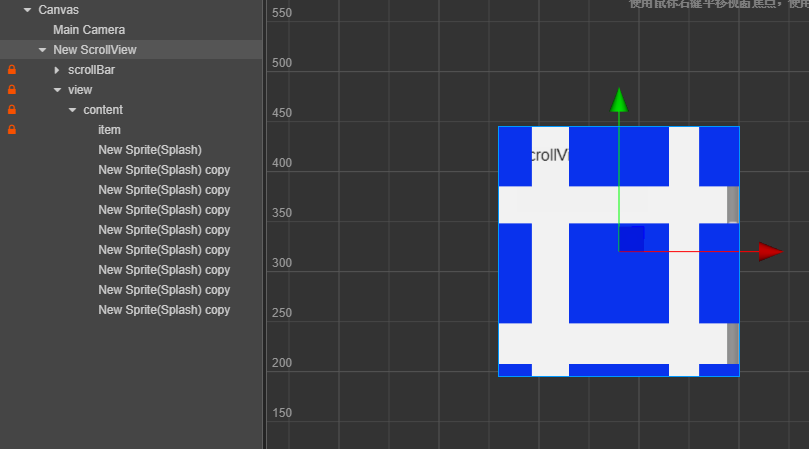
Task: Select the content node
Action: 103,110
